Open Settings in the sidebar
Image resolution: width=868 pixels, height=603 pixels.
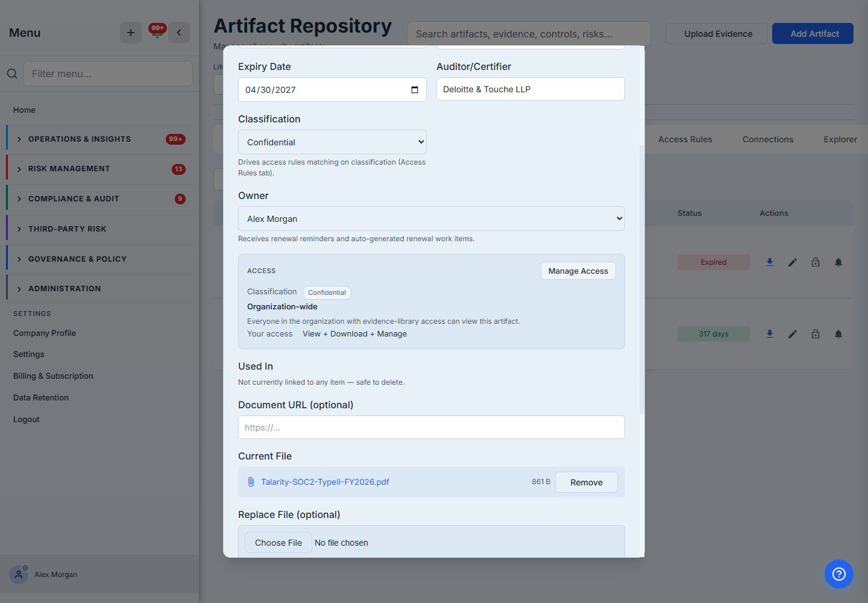click(x=29, y=355)
